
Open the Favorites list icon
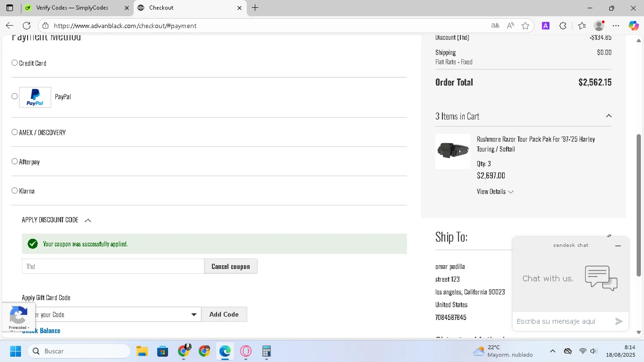(582, 26)
